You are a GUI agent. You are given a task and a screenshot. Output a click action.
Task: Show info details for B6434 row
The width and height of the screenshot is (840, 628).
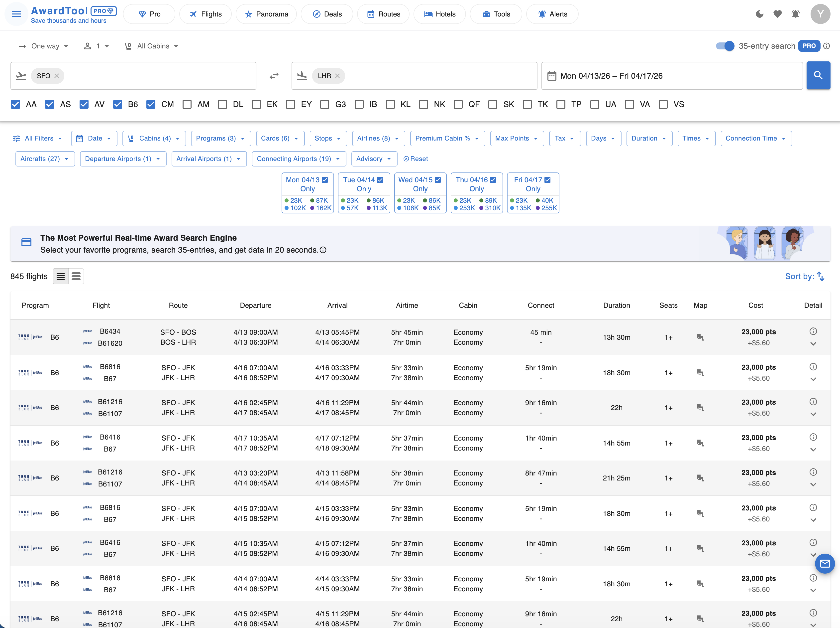click(x=813, y=331)
